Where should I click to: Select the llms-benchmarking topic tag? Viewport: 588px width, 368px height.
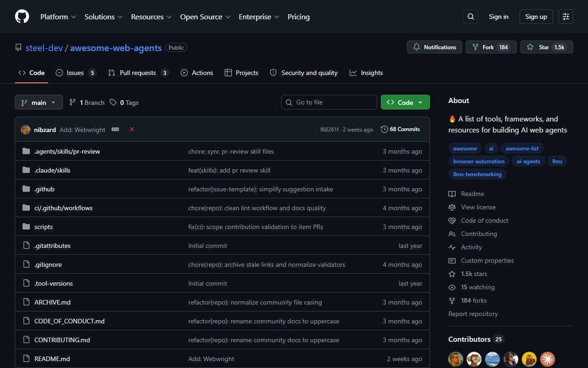coord(477,174)
